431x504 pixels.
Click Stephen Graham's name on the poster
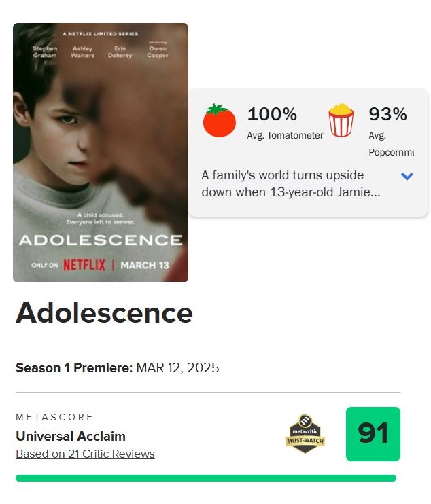pos(45,52)
